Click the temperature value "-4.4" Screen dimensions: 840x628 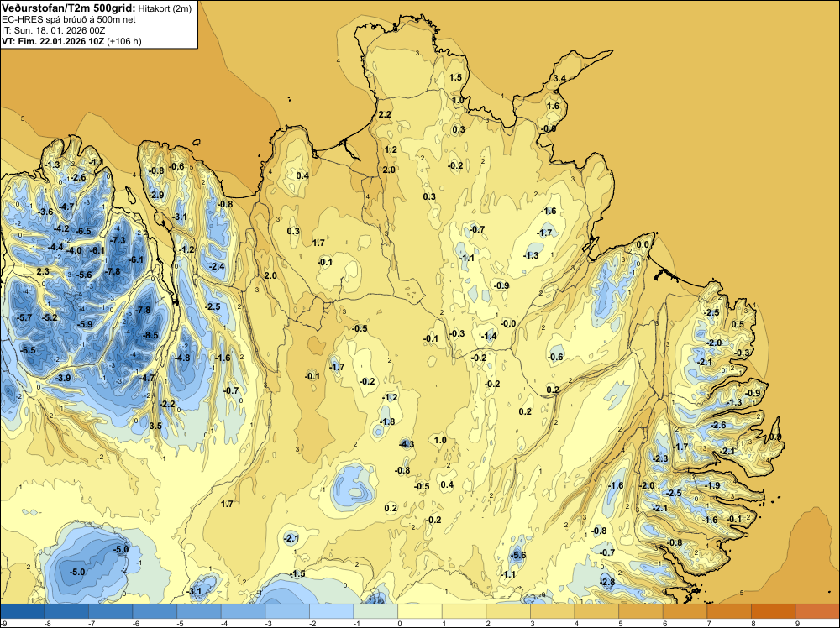coord(55,248)
